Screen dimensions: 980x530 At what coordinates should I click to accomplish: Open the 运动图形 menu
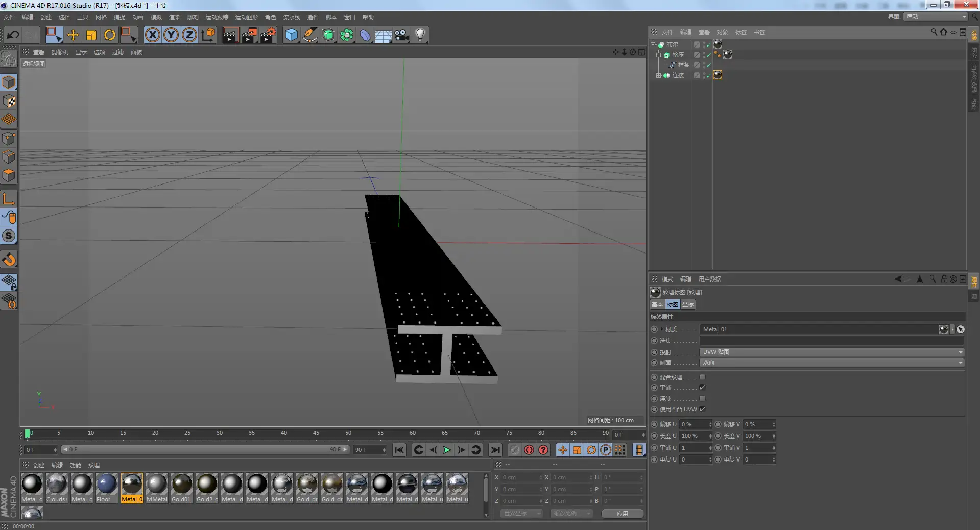247,17
